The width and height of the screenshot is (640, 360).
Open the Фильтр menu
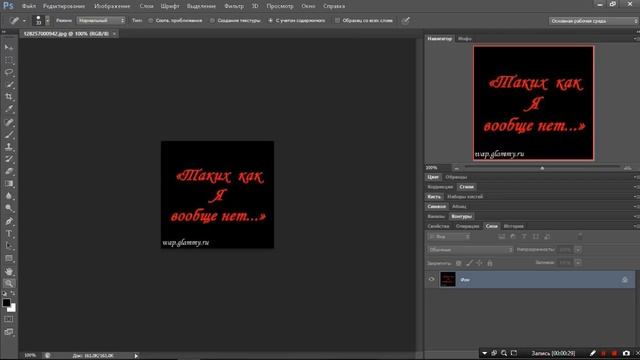(x=234, y=6)
